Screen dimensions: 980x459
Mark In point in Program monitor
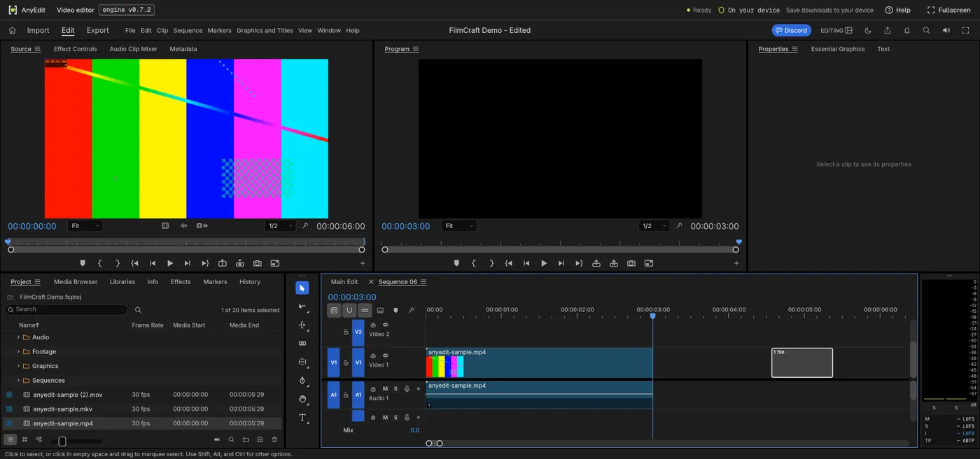point(474,263)
